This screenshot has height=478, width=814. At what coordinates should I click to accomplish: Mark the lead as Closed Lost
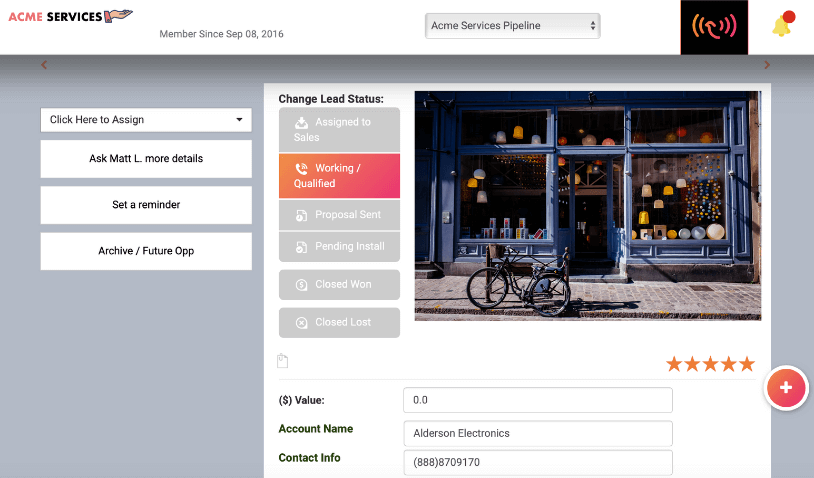[340, 322]
